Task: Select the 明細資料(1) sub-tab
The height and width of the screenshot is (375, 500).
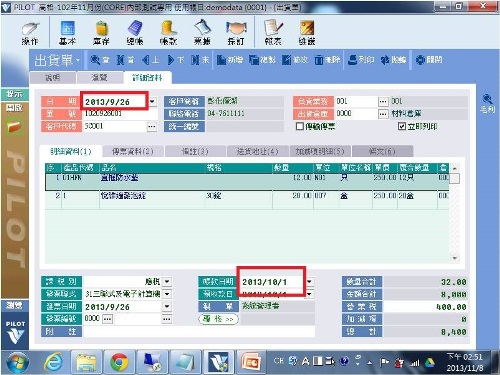Action: 71,151
